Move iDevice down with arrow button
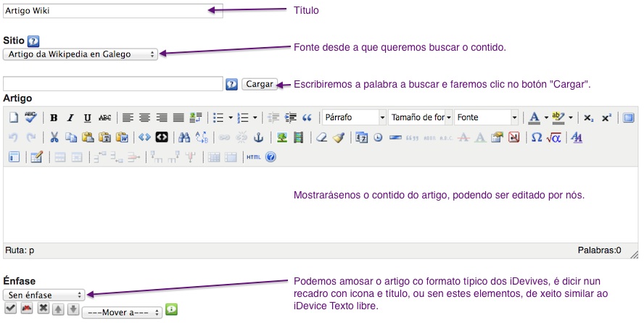The width and height of the screenshot is (644, 323). pyautogui.click(x=73, y=309)
